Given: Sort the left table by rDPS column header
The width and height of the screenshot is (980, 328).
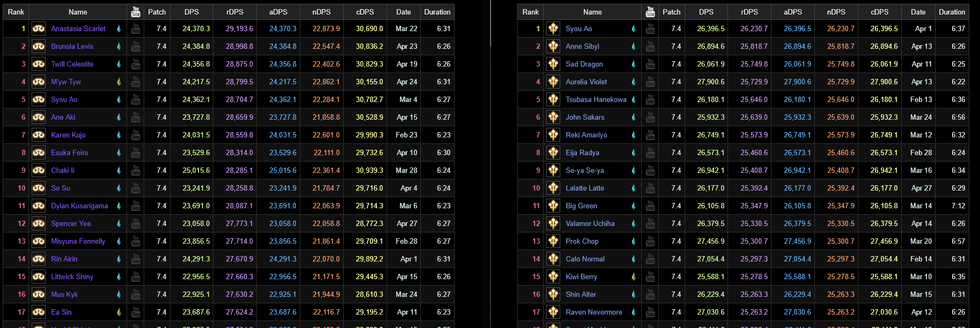Looking at the screenshot, I should [235, 12].
